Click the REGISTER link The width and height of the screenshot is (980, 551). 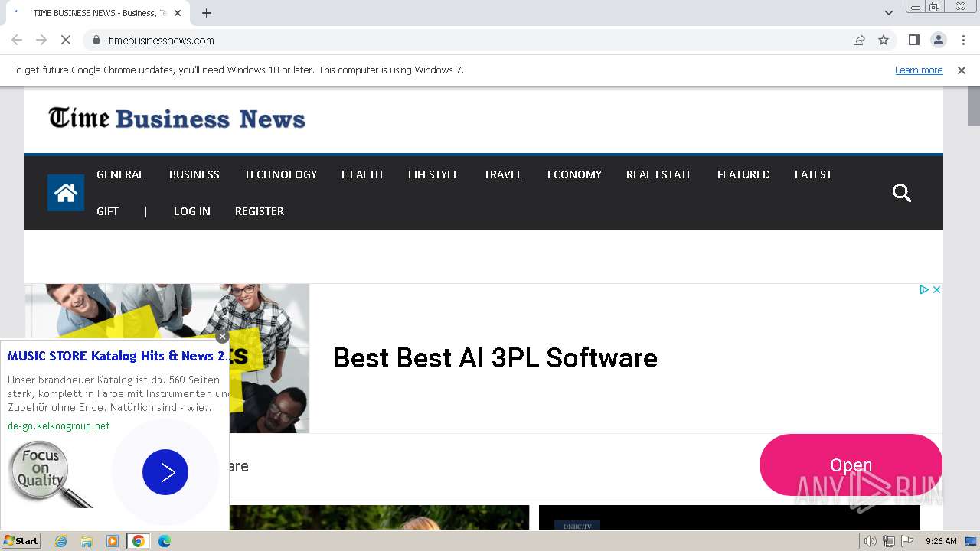point(260,211)
